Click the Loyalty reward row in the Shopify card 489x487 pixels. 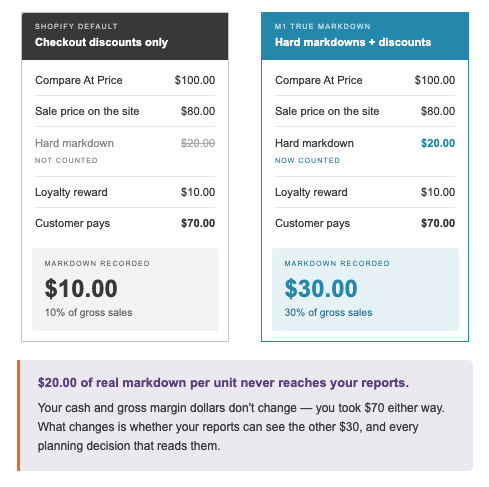tap(125, 192)
